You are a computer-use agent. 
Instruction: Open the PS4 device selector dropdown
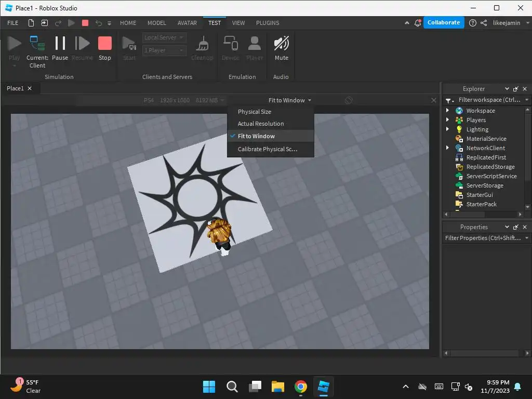click(x=184, y=100)
